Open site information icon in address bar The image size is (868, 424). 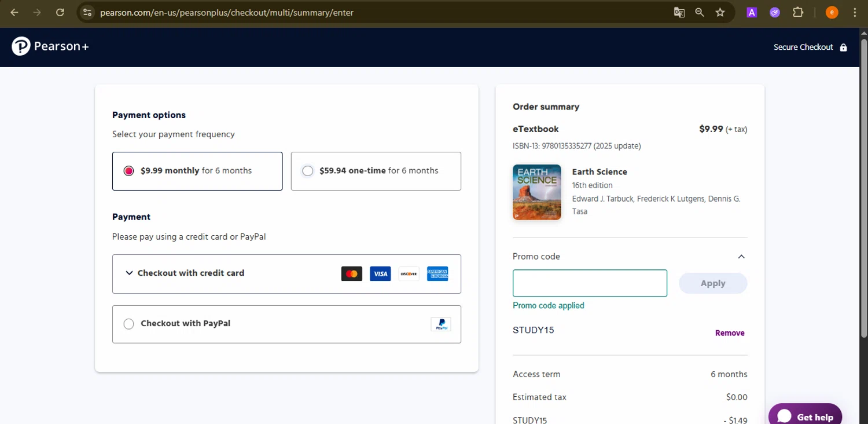click(x=87, y=12)
